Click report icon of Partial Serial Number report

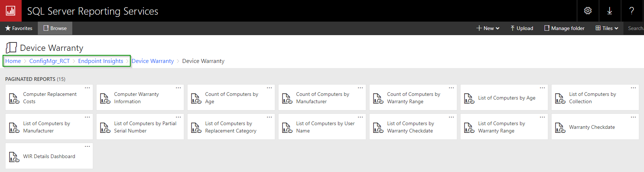point(105,128)
